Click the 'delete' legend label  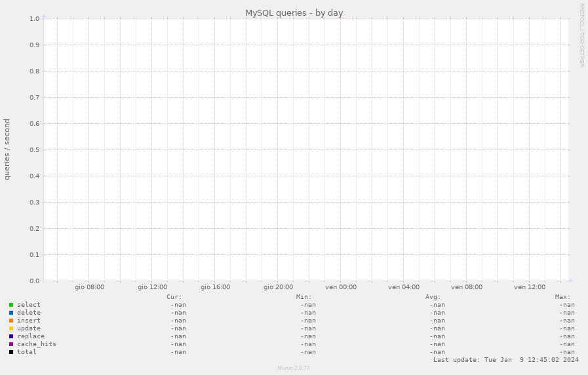[x=28, y=313]
